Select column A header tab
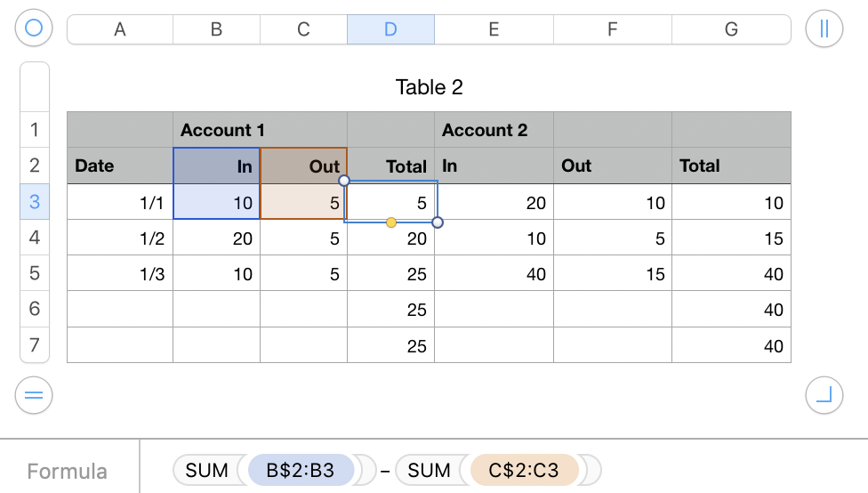The image size is (868, 493). pos(120,29)
